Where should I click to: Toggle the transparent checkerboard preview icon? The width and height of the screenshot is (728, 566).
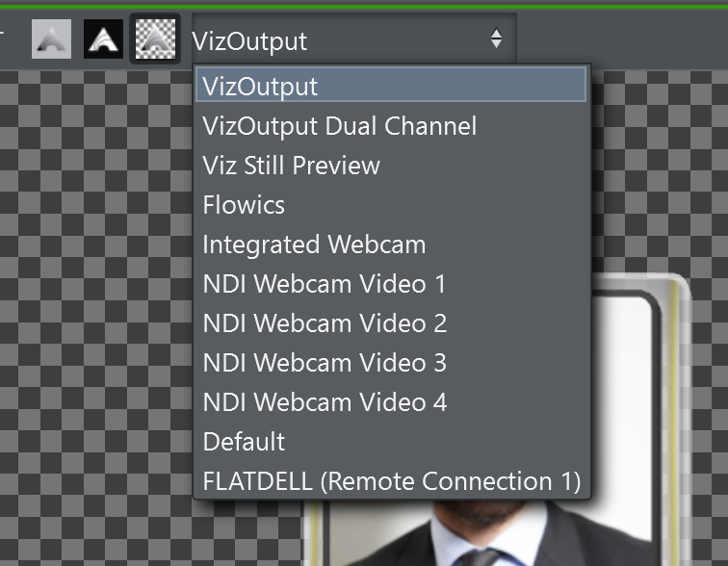point(154,39)
